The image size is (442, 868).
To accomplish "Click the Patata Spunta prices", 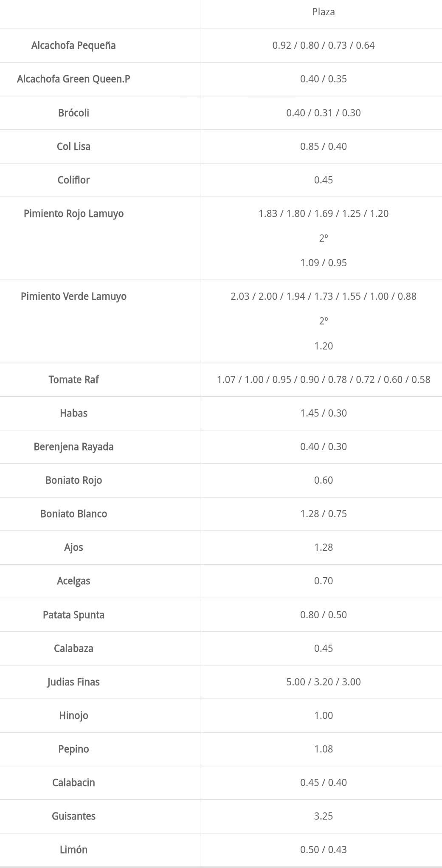I will click(x=324, y=614).
